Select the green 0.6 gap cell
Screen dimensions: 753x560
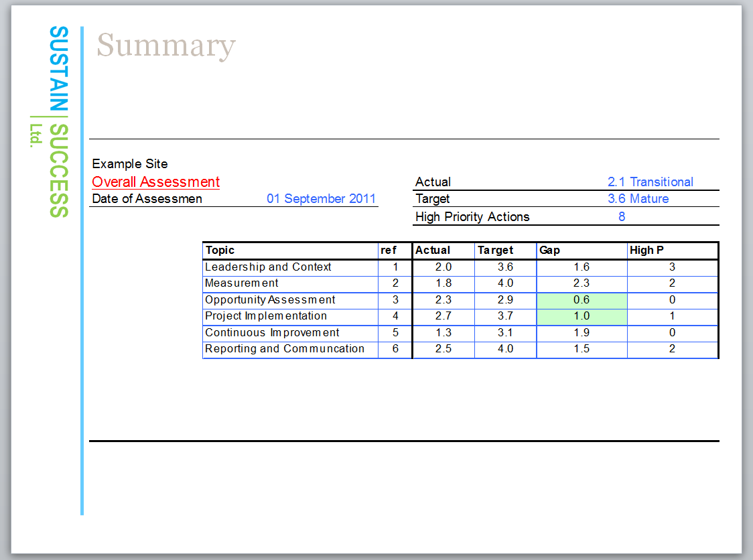pyautogui.click(x=581, y=300)
